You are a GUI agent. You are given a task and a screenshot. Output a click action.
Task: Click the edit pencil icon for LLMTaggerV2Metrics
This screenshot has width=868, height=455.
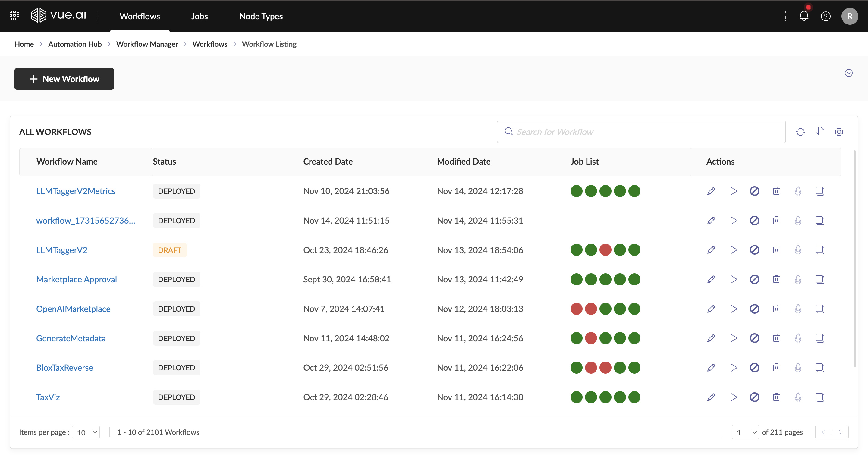click(711, 191)
